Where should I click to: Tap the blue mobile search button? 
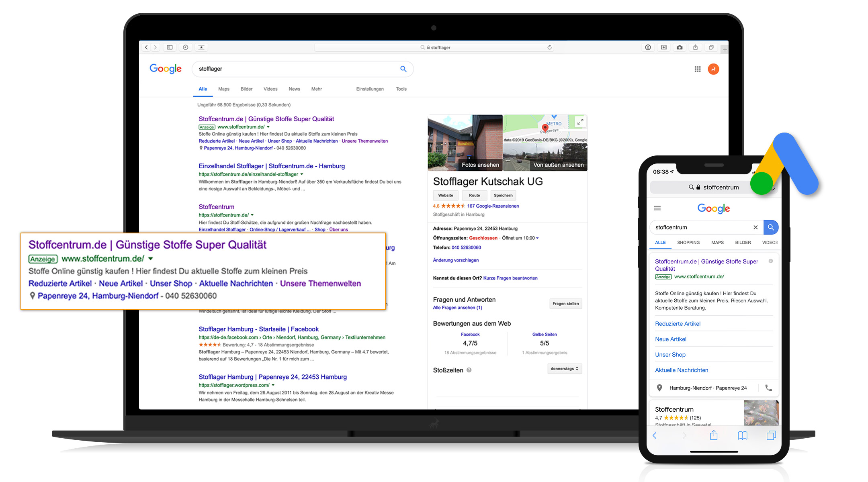tap(771, 227)
